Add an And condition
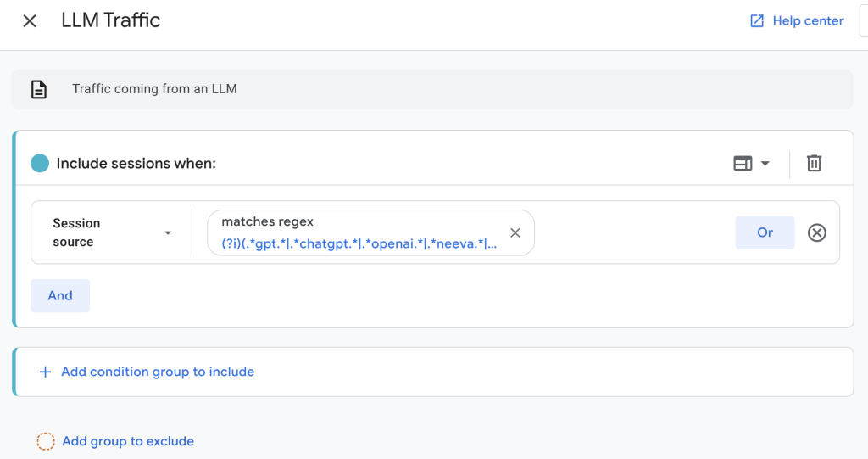The height and width of the screenshot is (459, 868). (60, 295)
